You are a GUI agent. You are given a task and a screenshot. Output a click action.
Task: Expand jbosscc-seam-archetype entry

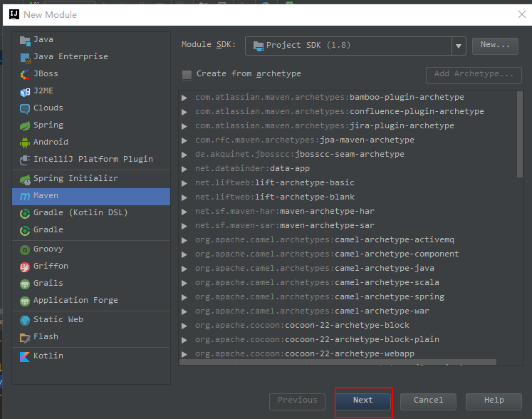(x=184, y=155)
